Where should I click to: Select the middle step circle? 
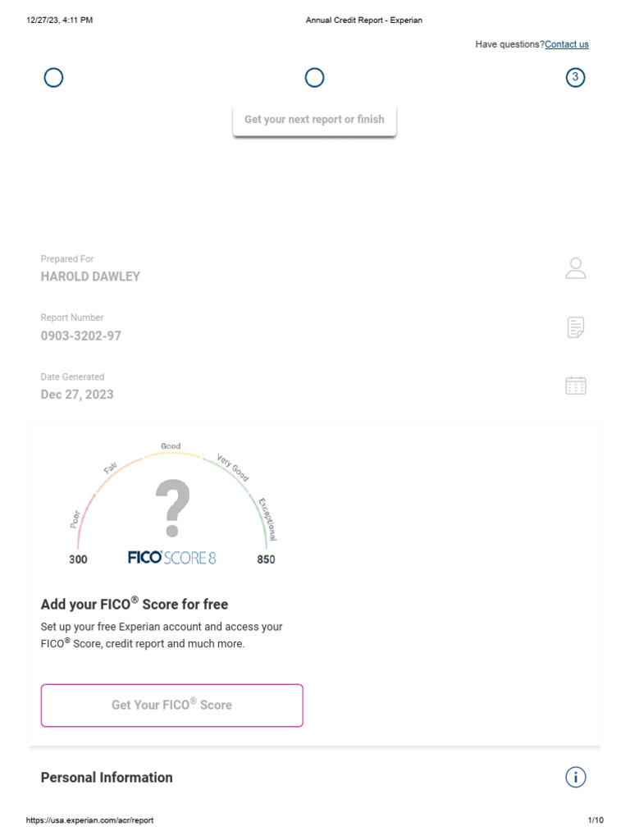[x=314, y=78]
